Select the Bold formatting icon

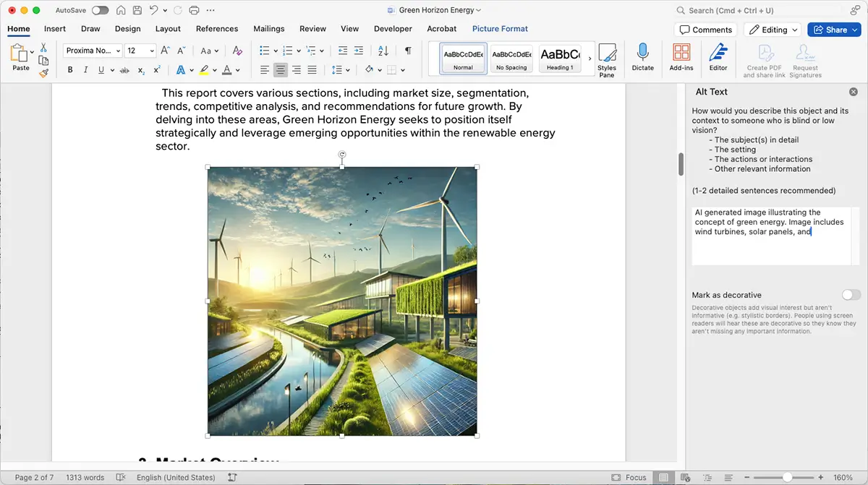[x=69, y=69]
